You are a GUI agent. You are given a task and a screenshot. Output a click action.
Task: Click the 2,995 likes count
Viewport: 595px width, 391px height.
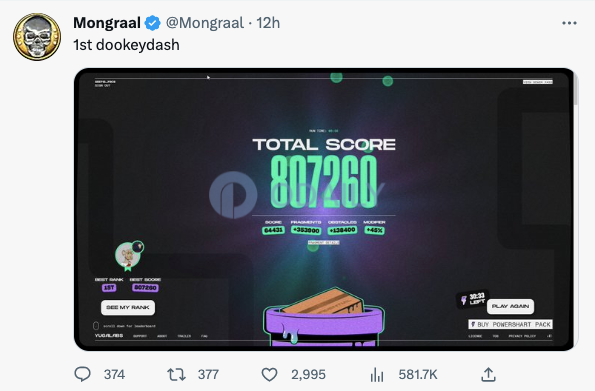[308, 375]
